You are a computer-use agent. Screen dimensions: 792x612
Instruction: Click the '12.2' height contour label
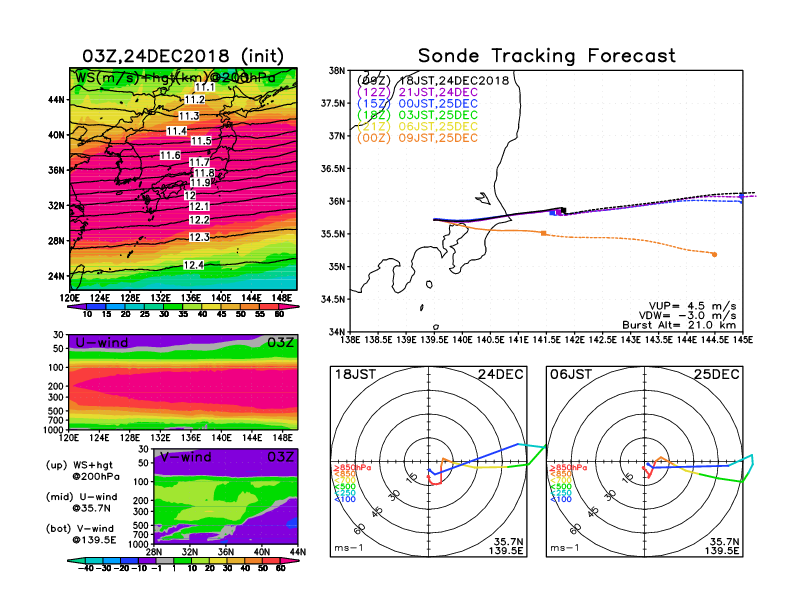point(199,220)
